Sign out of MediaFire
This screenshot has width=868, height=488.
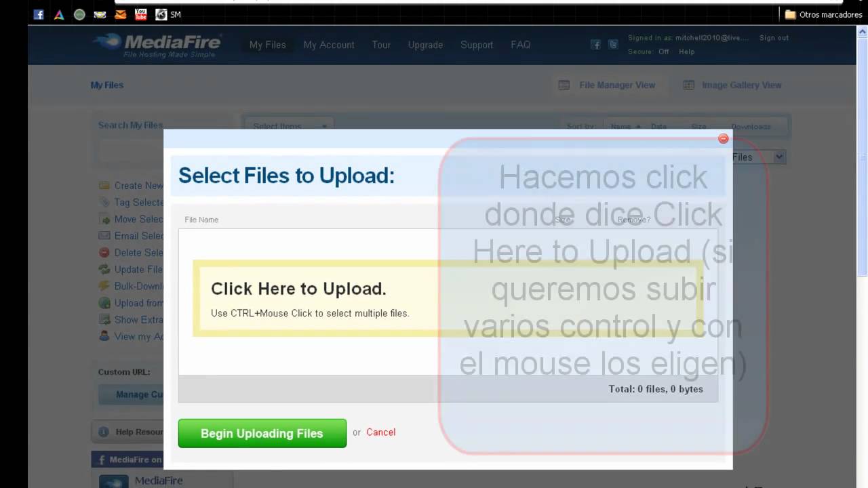click(774, 38)
